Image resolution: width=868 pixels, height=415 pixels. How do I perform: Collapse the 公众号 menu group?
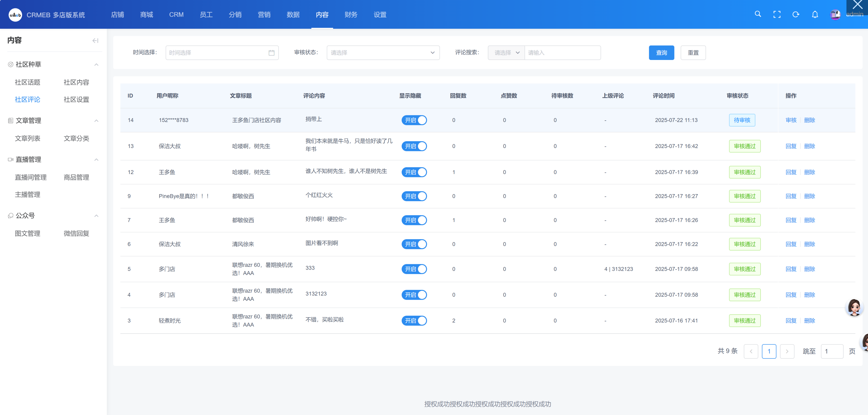click(x=96, y=215)
